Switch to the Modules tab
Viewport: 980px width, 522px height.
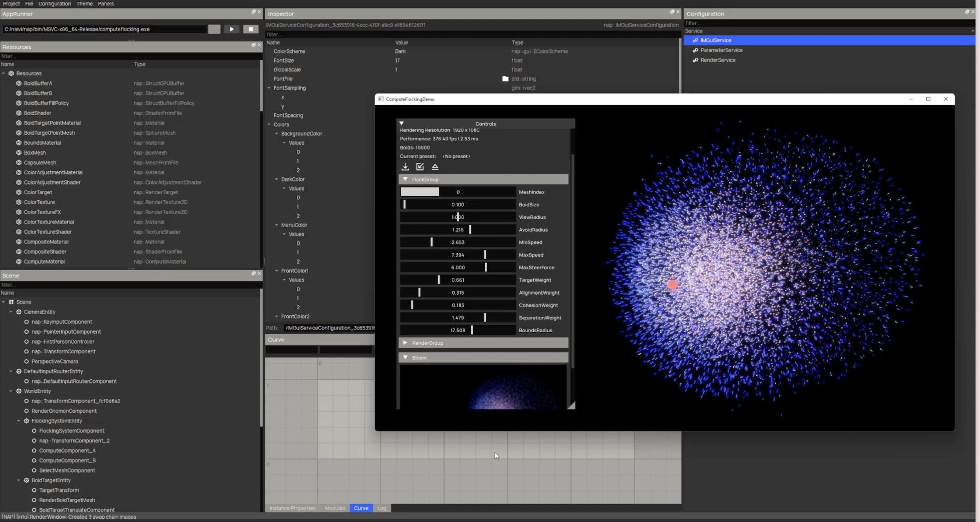click(334, 508)
